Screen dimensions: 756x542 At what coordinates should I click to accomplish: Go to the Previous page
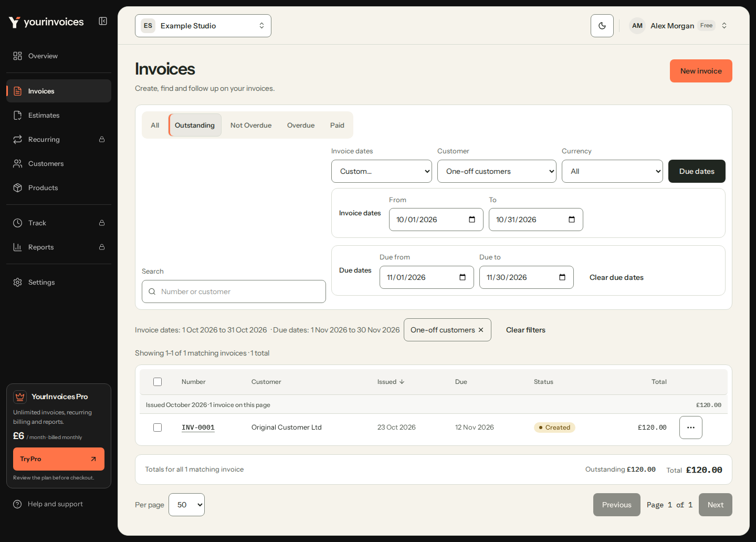[617, 505]
